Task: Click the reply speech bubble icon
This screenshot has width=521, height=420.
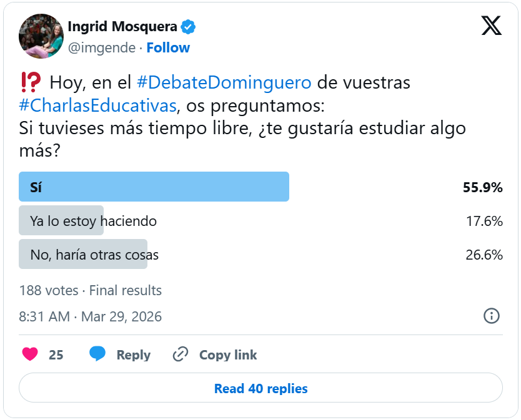Action: point(97,354)
